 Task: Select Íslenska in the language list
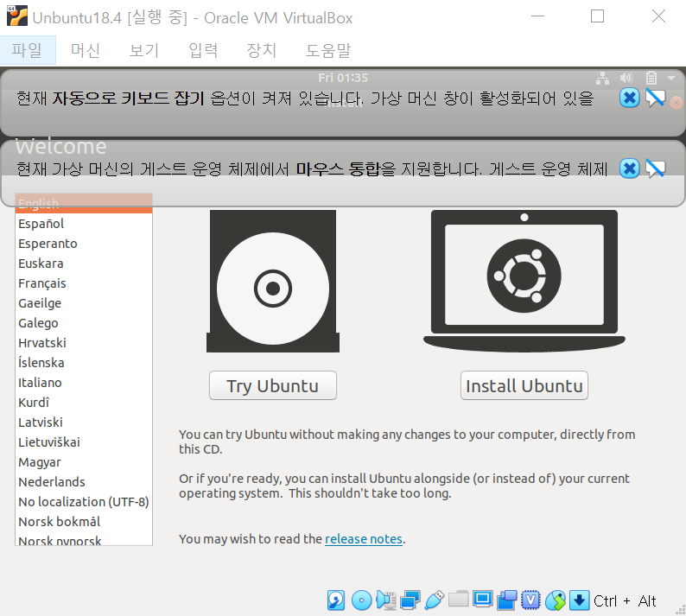tap(84, 363)
